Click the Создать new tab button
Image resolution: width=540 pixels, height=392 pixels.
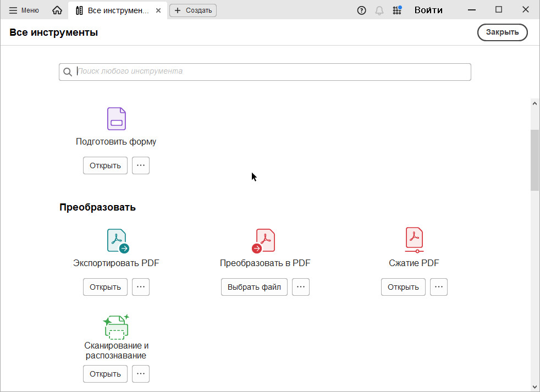click(x=193, y=10)
